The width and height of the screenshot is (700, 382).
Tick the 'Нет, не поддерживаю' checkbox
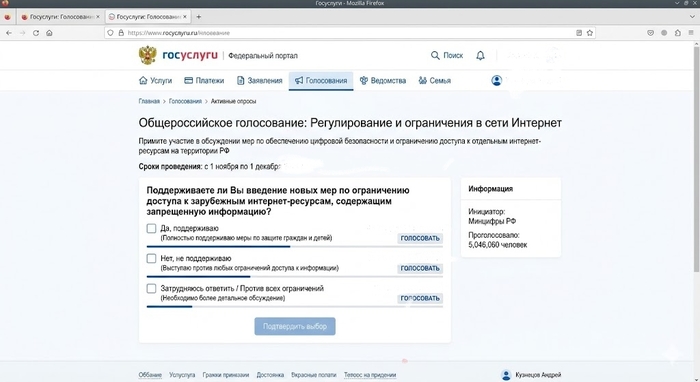[151, 258]
